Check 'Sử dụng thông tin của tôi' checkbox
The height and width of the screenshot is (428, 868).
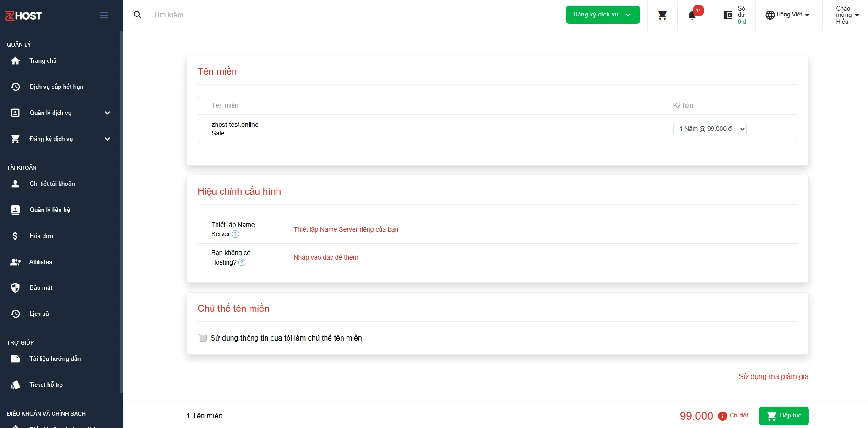pyautogui.click(x=203, y=338)
